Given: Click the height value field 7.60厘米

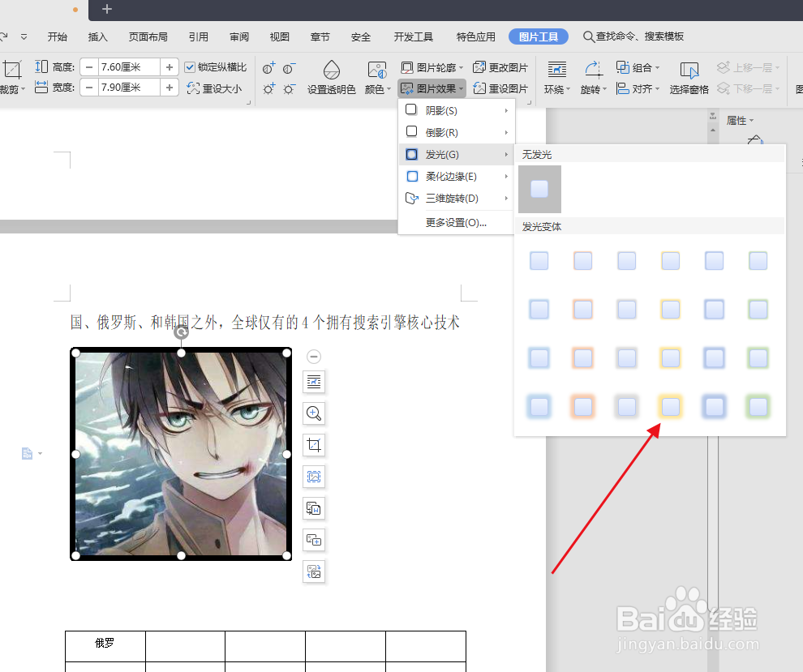Looking at the screenshot, I should click(x=129, y=67).
